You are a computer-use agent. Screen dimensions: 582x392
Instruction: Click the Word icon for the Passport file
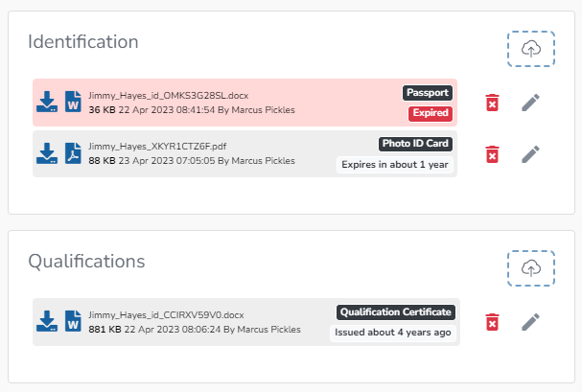point(74,102)
